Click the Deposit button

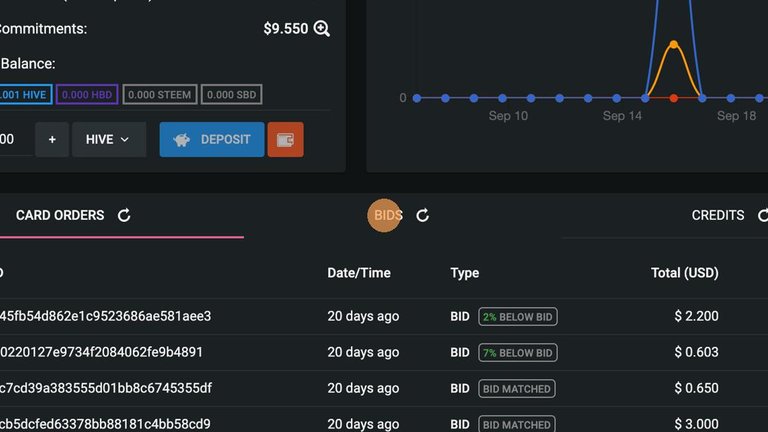point(212,140)
